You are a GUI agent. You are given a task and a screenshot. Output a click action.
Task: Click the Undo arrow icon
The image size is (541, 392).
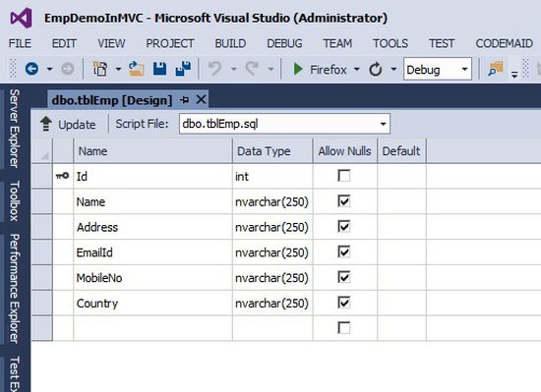pos(215,69)
